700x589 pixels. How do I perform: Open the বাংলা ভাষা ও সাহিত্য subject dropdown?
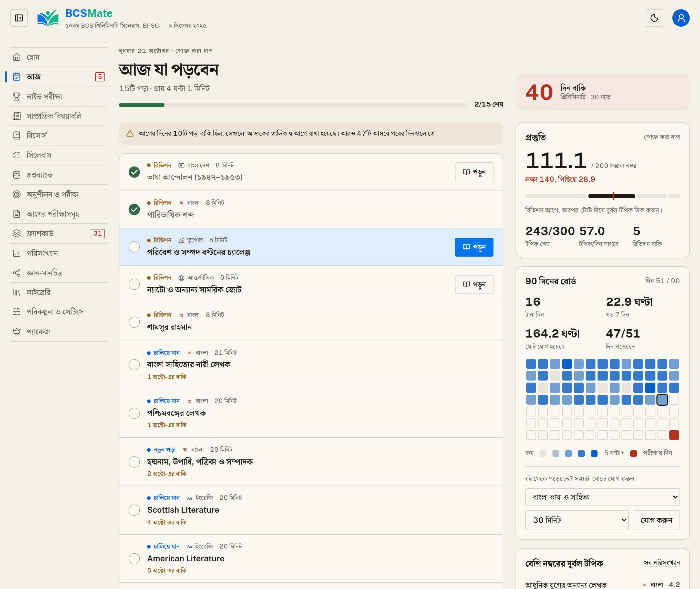(602, 497)
